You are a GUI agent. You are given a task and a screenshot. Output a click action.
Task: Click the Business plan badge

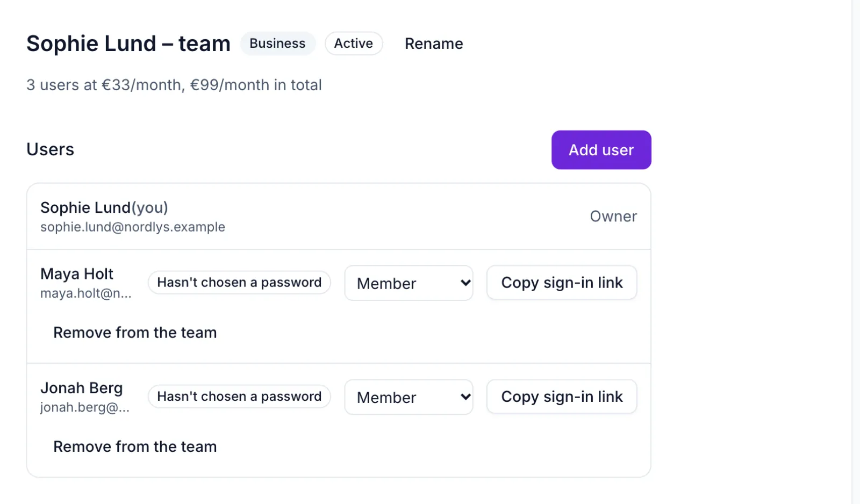coord(277,44)
